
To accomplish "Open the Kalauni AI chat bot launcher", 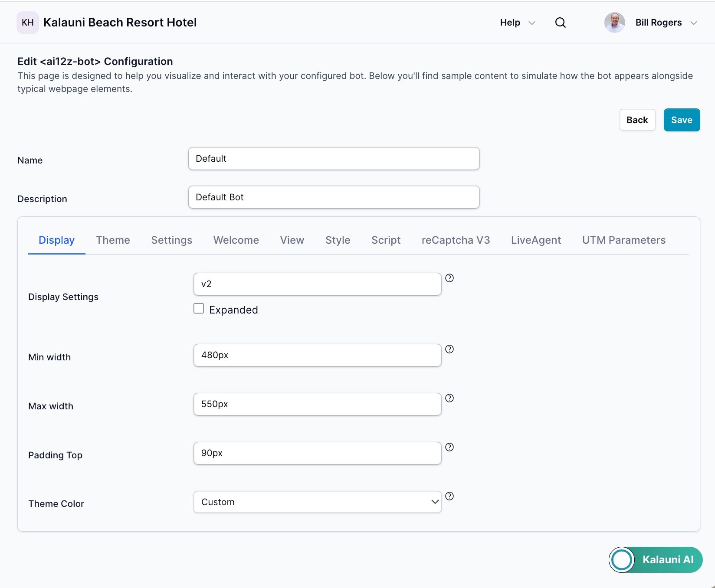I will (x=655, y=559).
